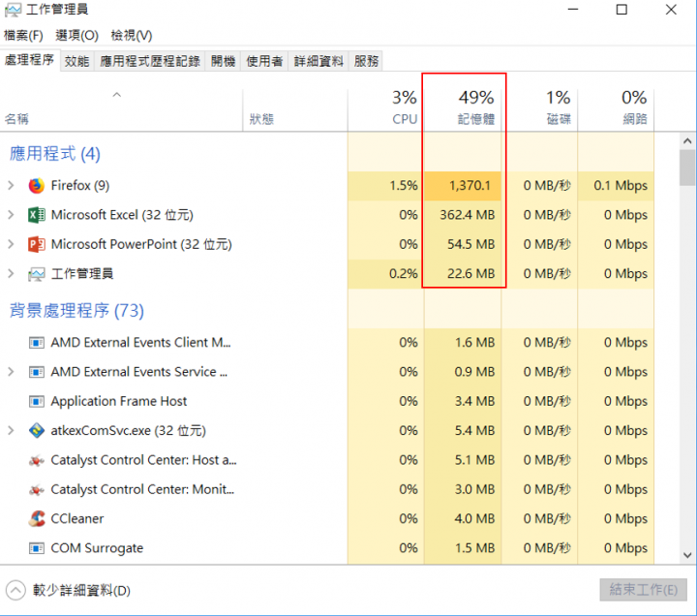Image resolution: width=697 pixels, height=616 pixels.
Task: Switch to the 應用程式歷程記錄 tab
Action: click(x=150, y=61)
